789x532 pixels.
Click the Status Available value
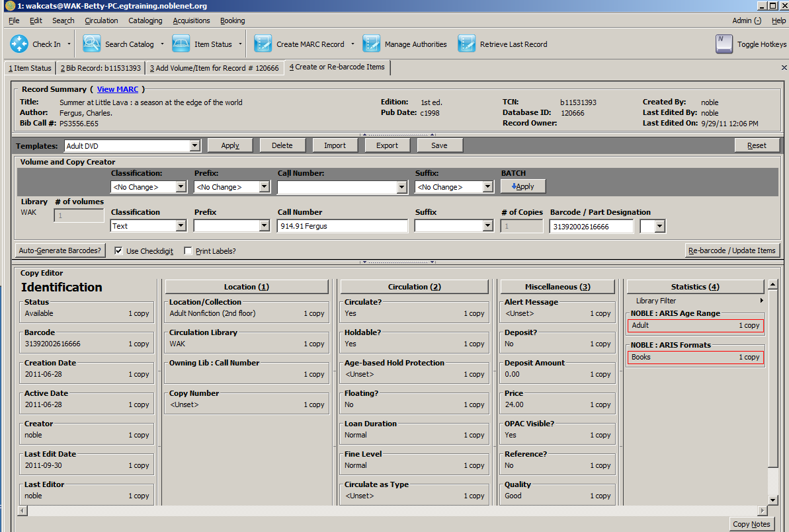(x=87, y=313)
